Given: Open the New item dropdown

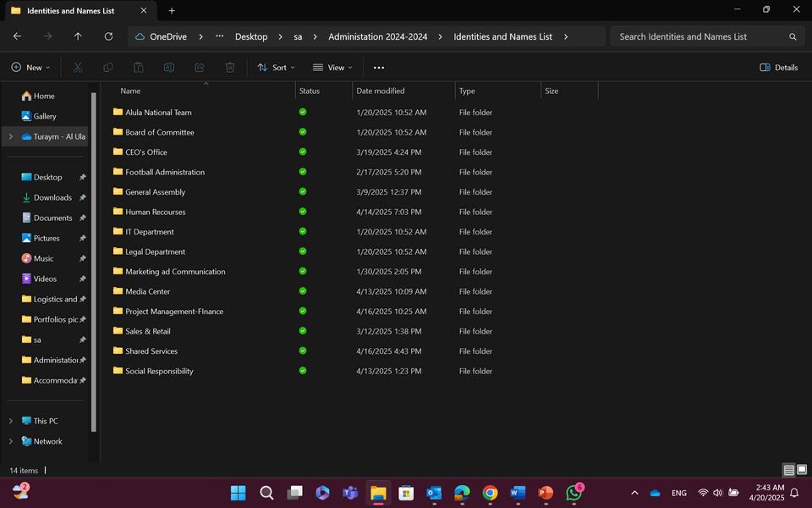Looking at the screenshot, I should pos(30,68).
